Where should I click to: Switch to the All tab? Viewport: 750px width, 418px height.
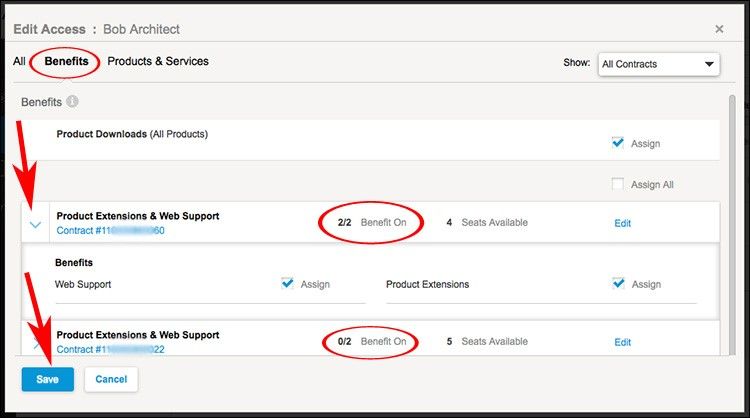pyautogui.click(x=19, y=61)
